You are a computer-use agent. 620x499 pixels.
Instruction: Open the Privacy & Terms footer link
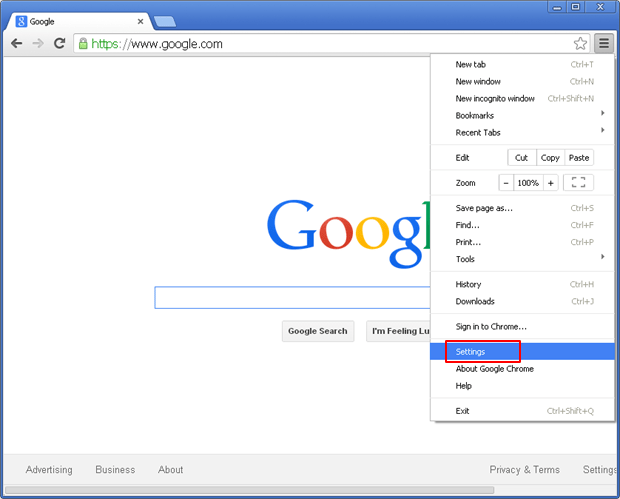525,470
